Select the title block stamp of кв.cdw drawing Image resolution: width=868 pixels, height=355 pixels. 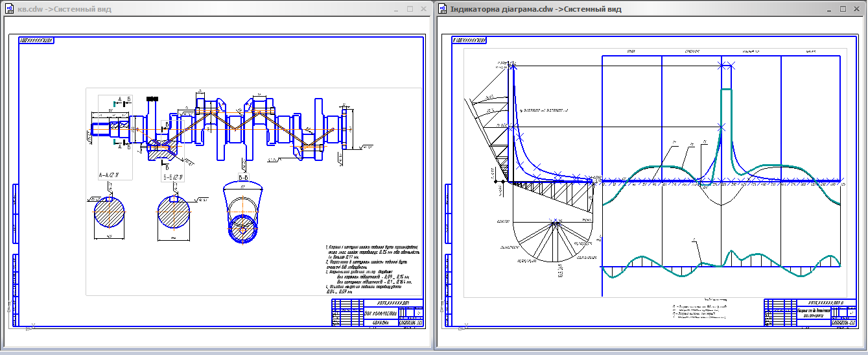pos(377,313)
